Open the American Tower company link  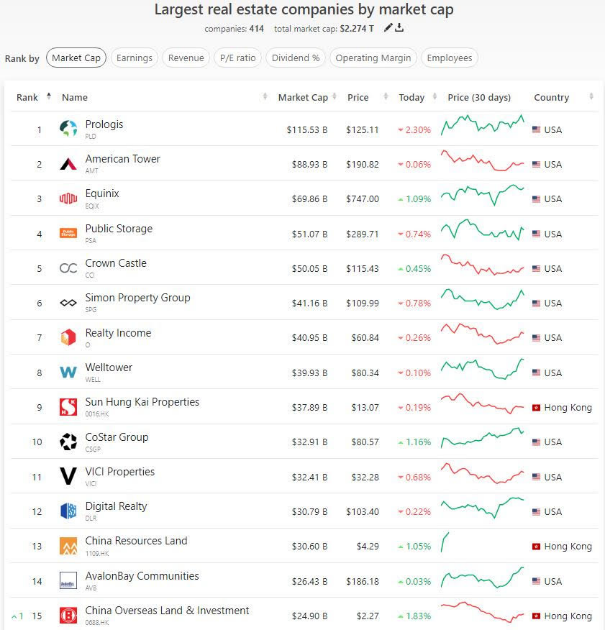tap(123, 159)
